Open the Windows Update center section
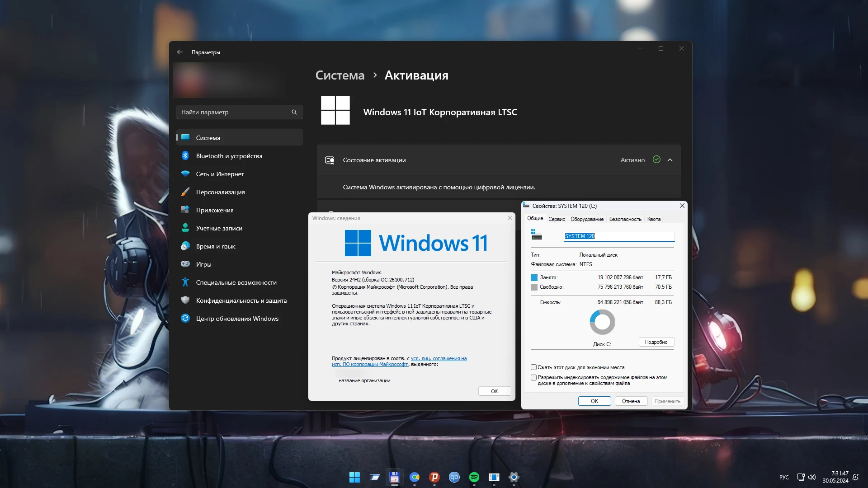 (237, 319)
